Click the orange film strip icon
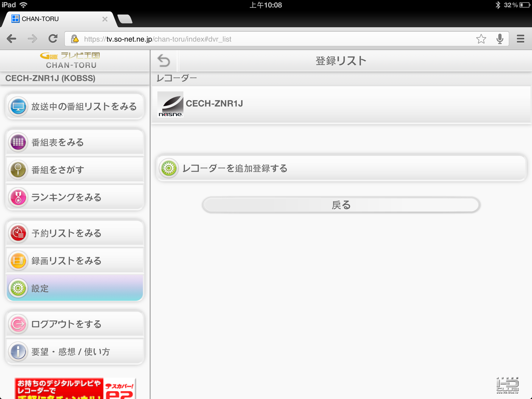 18,261
